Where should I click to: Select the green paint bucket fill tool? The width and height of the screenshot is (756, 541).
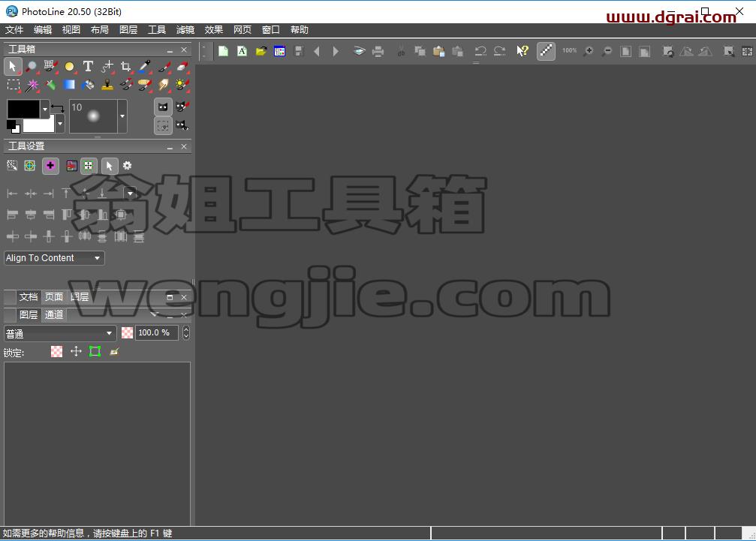(x=50, y=86)
